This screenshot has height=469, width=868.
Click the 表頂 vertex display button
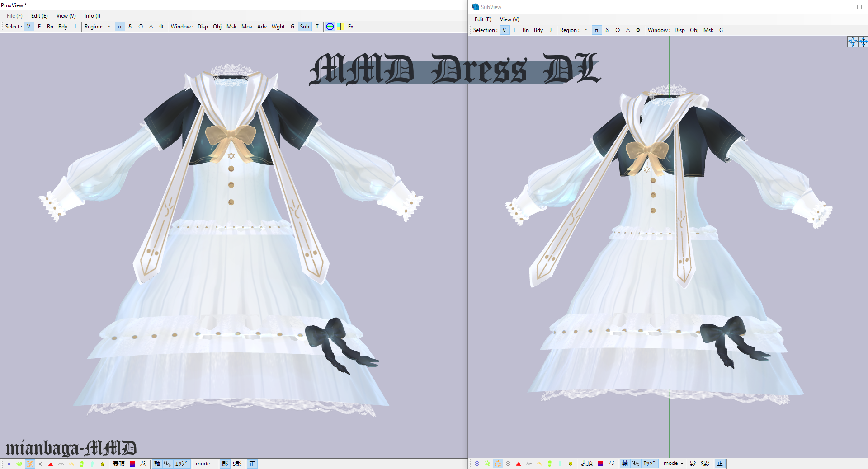click(x=119, y=464)
